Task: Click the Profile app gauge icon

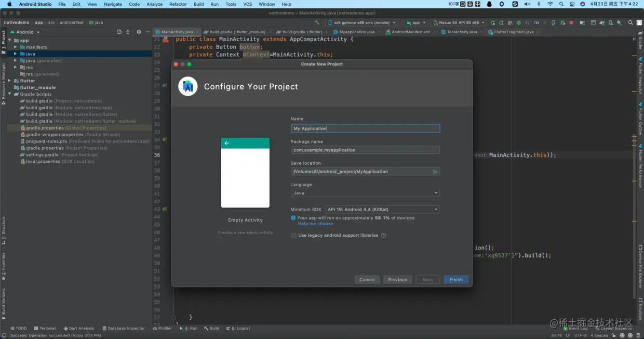Action: click(536, 22)
